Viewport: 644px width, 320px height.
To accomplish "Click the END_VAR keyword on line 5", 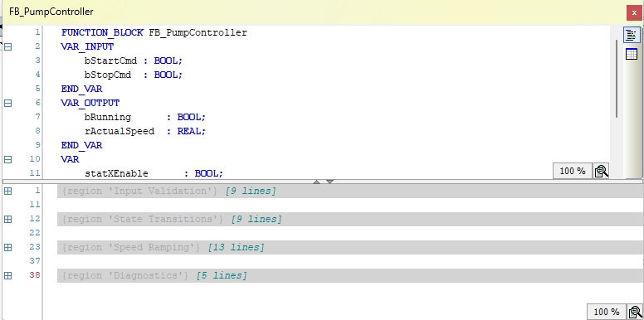I will click(x=81, y=89).
